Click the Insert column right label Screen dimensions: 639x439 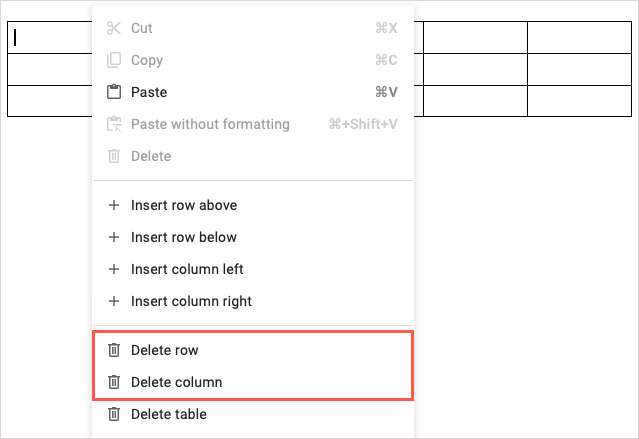191,301
